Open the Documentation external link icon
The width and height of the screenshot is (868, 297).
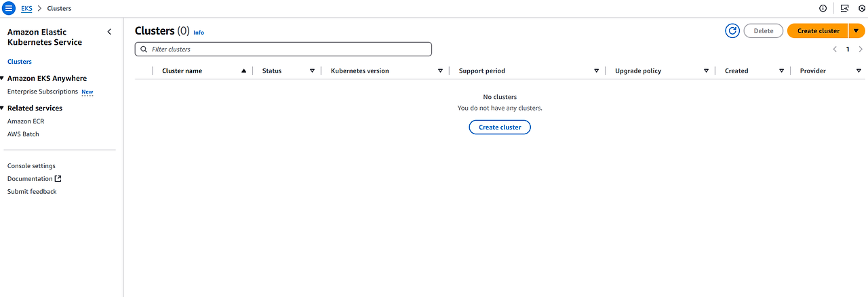tap(58, 178)
